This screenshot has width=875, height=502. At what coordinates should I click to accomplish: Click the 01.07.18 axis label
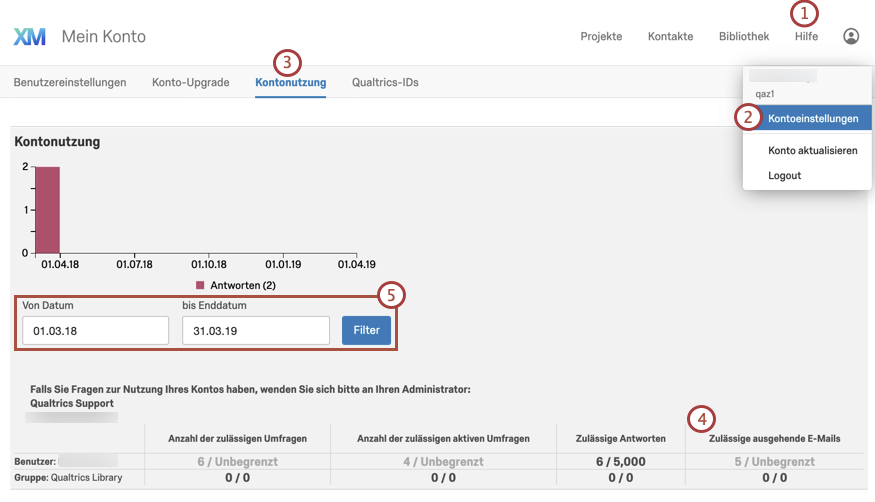point(134,264)
